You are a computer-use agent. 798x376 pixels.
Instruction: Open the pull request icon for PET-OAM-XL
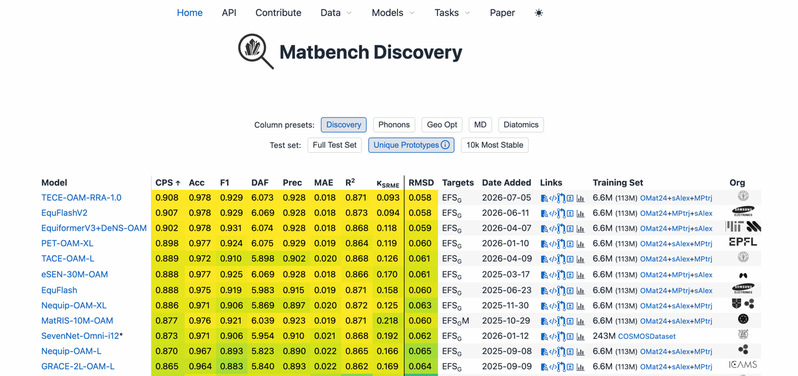click(x=561, y=243)
